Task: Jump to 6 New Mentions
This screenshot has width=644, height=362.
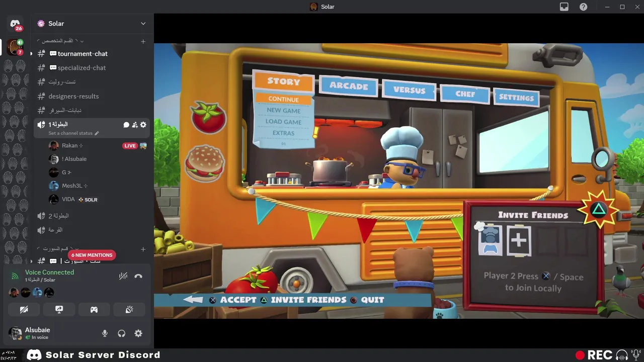Action: click(92, 255)
